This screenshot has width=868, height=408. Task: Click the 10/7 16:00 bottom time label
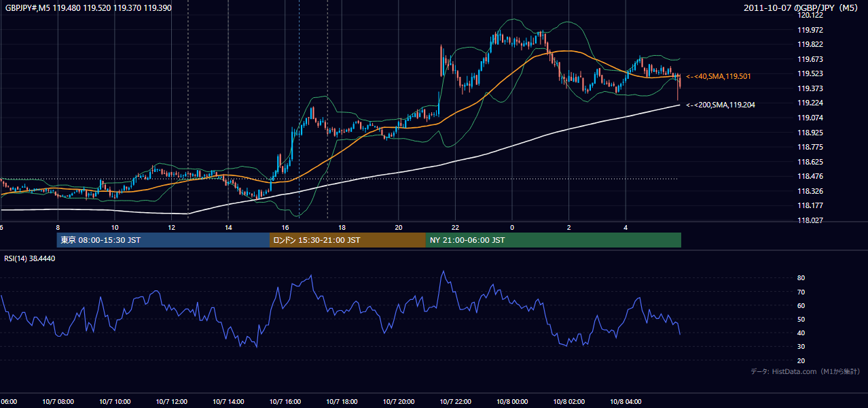pyautogui.click(x=285, y=402)
